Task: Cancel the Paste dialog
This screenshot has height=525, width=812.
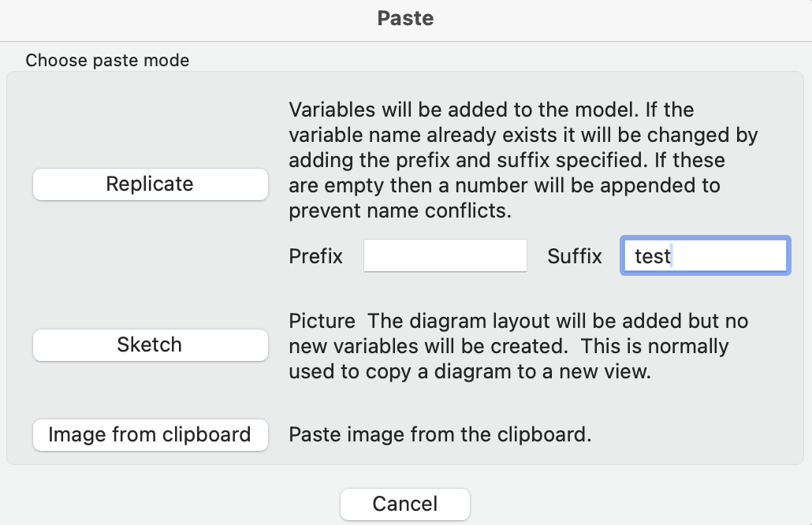Action: (405, 505)
